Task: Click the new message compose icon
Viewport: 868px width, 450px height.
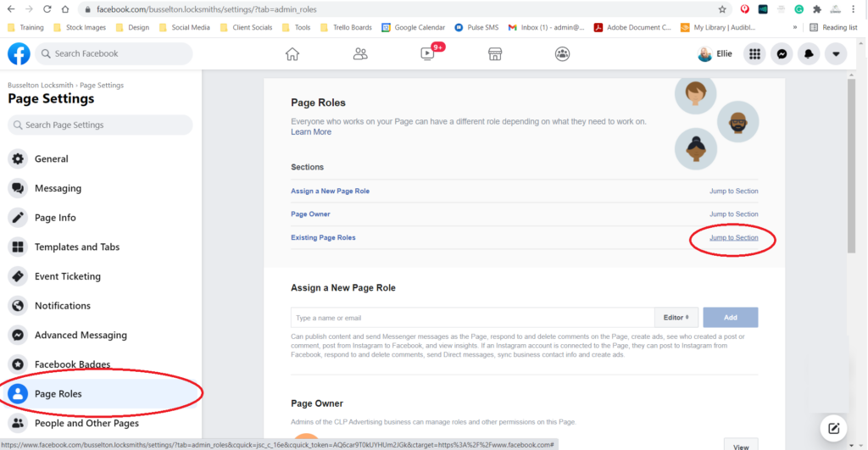Action: [x=834, y=428]
